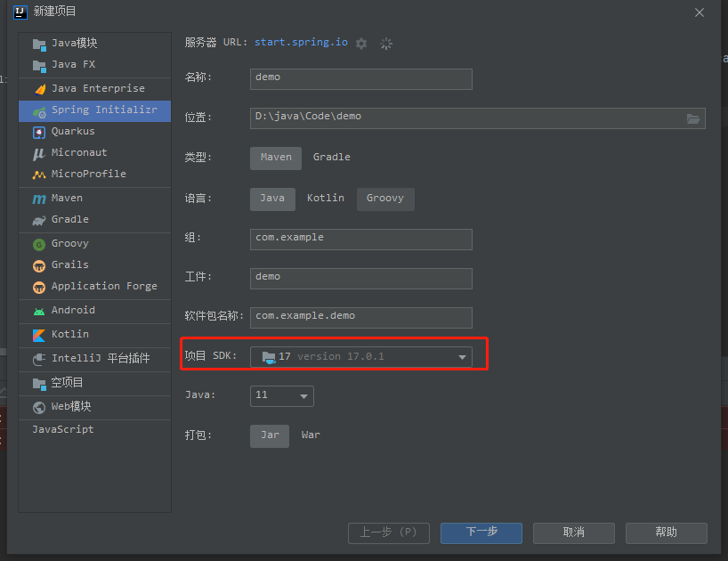Set build type to Maven

(x=276, y=158)
